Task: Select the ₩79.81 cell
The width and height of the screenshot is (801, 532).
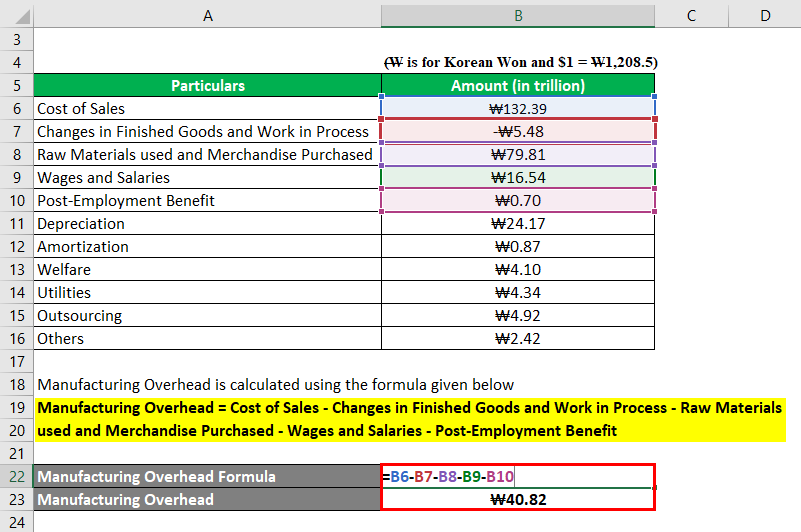Action: click(x=518, y=154)
